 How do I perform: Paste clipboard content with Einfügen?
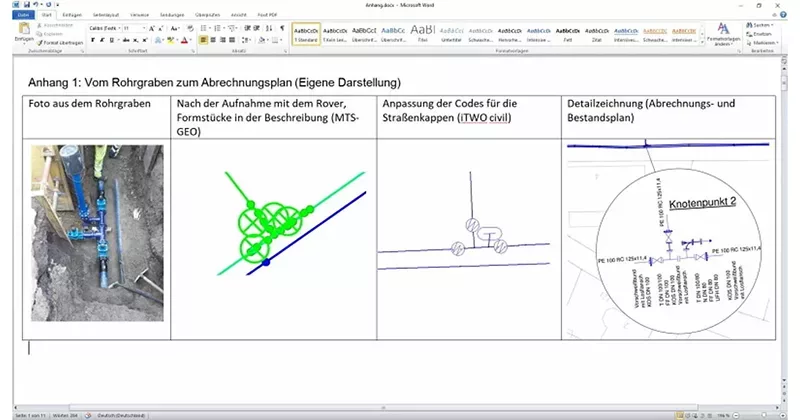(x=23, y=32)
